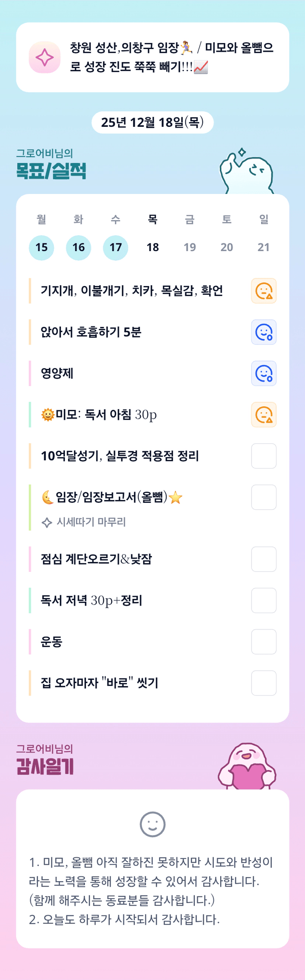Open the 25년 12월 18일 date selector pill
Screen dimensions: 305x980
pyautogui.click(x=152, y=122)
